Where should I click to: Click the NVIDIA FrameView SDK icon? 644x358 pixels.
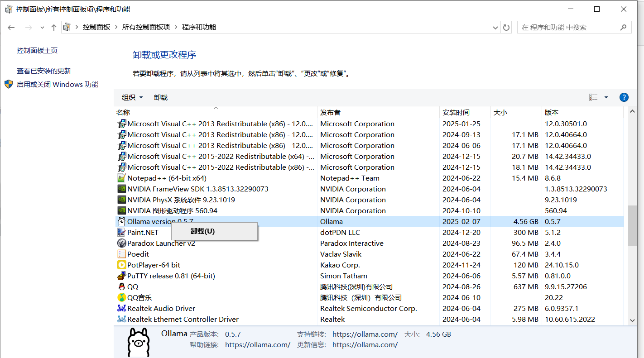coord(121,189)
